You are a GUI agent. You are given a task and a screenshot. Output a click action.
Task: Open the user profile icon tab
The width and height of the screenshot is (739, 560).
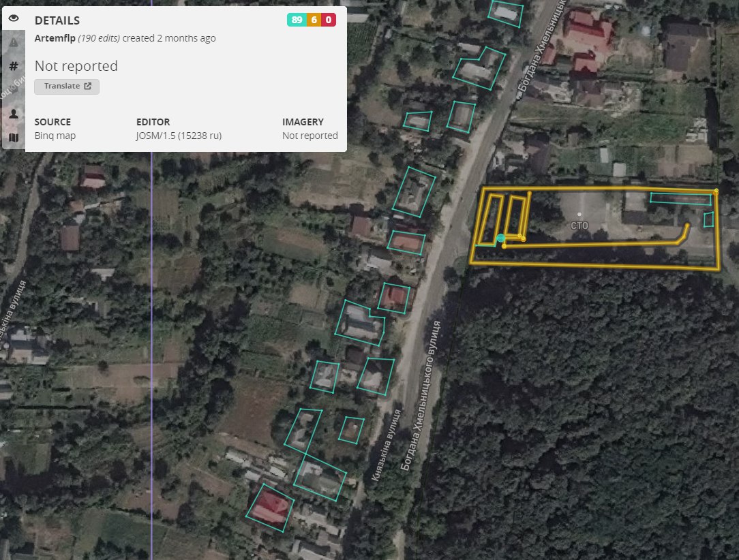14,114
